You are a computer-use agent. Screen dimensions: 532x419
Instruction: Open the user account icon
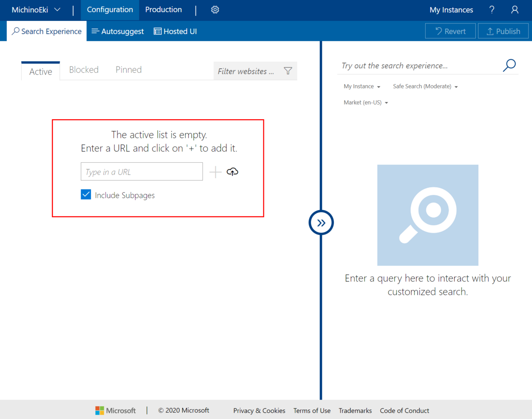(515, 10)
